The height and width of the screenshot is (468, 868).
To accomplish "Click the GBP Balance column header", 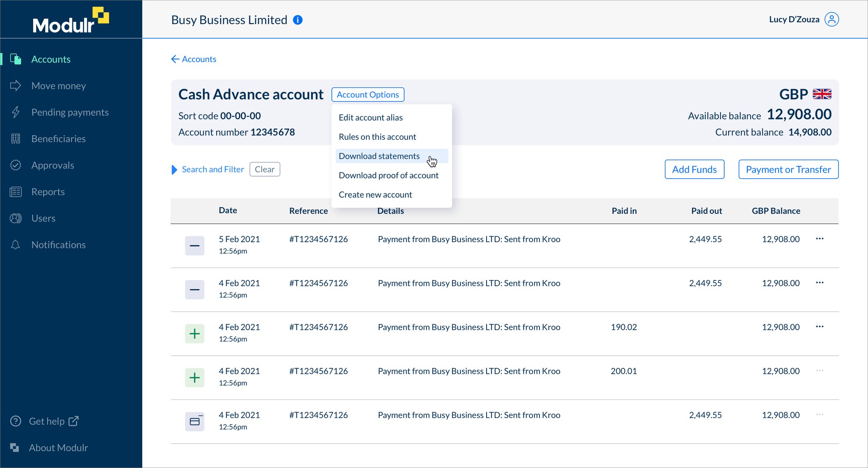I will [x=776, y=211].
